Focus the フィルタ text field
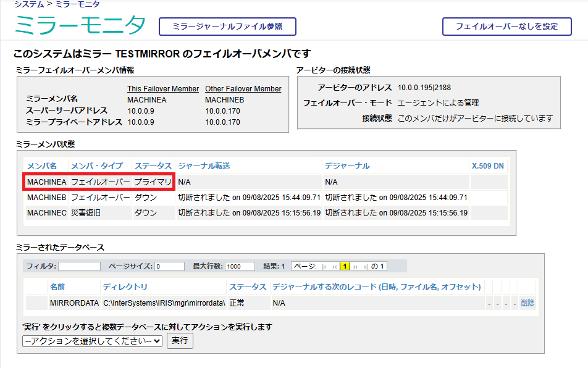The image size is (588, 368). (x=79, y=266)
